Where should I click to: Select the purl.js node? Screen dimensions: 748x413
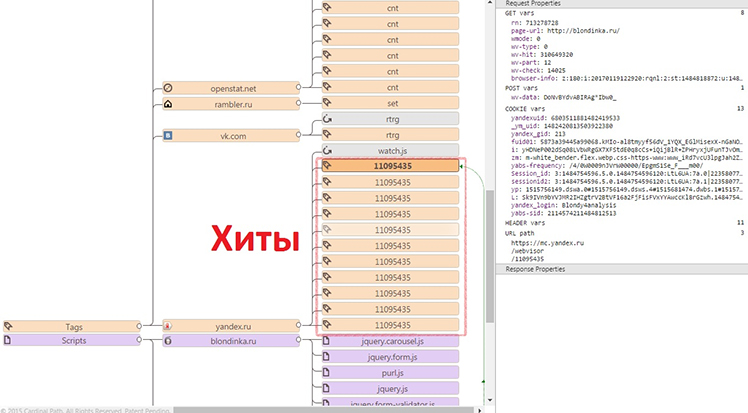pos(390,372)
